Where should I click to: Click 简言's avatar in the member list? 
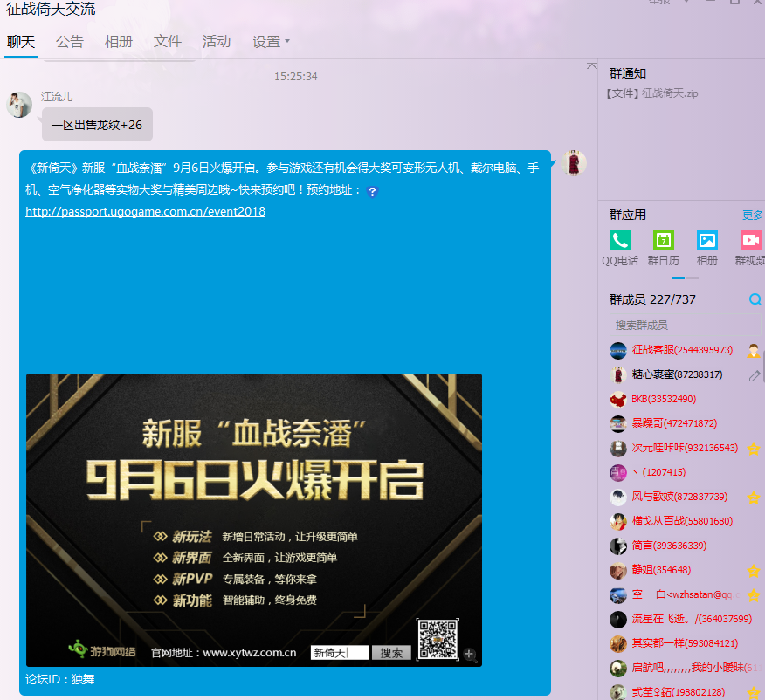point(618,546)
